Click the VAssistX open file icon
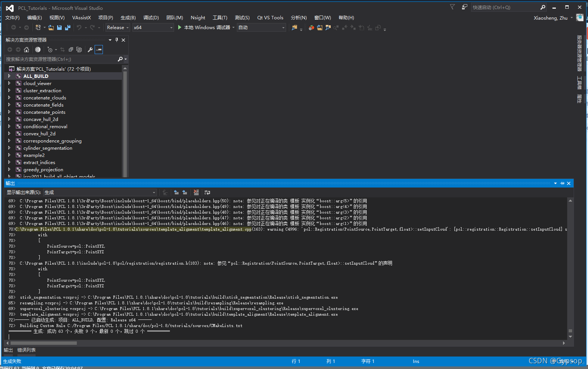The width and height of the screenshot is (588, 369). (320, 28)
